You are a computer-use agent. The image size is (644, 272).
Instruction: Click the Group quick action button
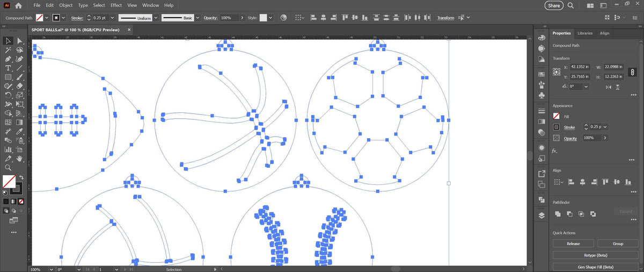click(x=618, y=244)
